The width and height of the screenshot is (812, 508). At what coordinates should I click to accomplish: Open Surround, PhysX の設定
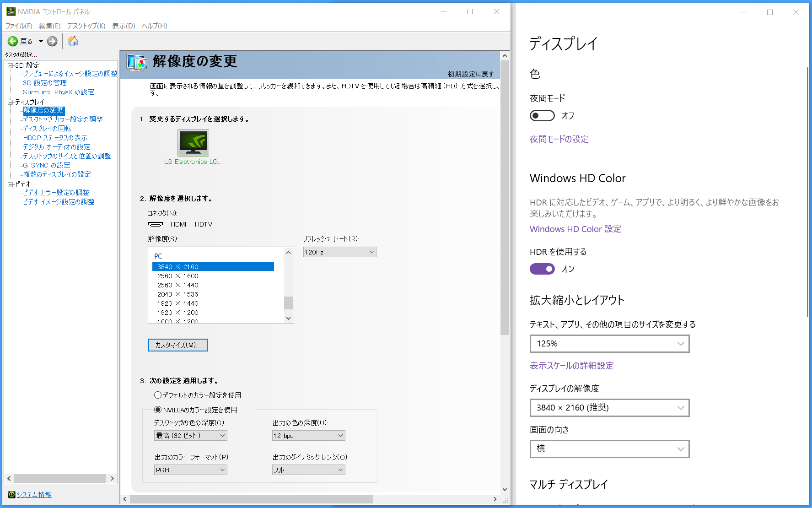[x=59, y=92]
